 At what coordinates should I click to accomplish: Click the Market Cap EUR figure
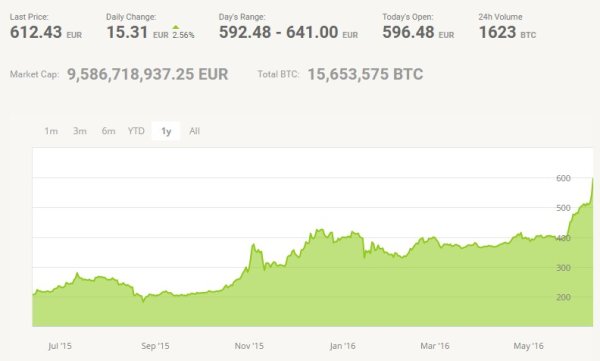[x=148, y=74]
